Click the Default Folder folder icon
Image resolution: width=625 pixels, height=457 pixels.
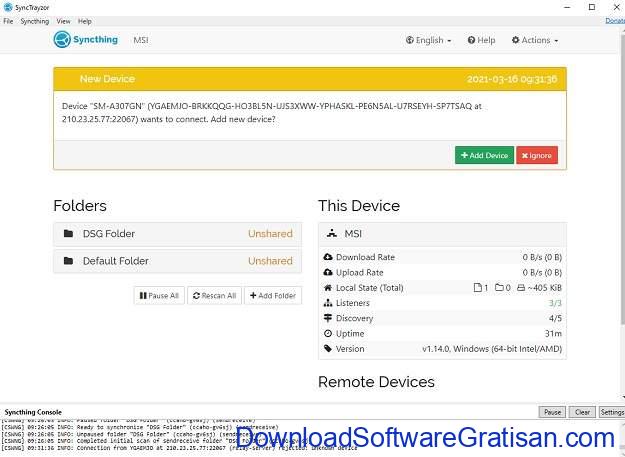coord(69,261)
